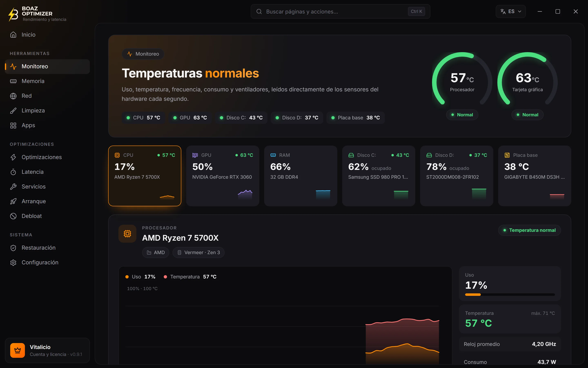
Task: Click the Disco D: 37 °C chip
Action: [297, 118]
